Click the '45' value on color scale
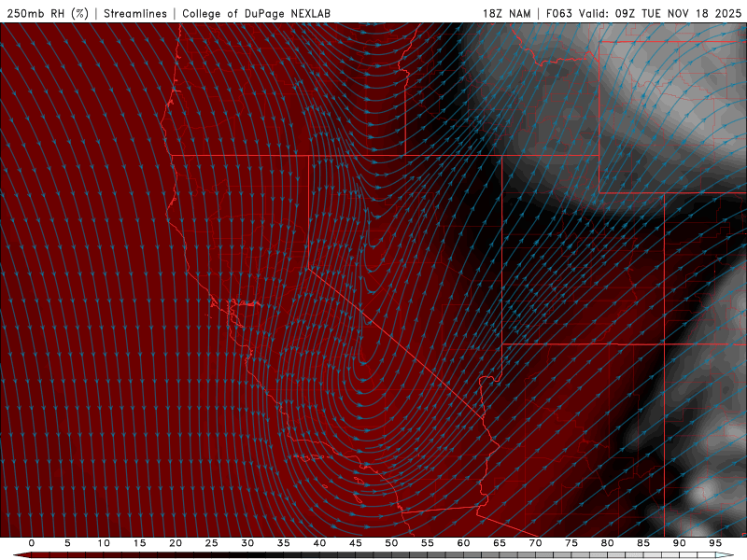 coord(356,543)
